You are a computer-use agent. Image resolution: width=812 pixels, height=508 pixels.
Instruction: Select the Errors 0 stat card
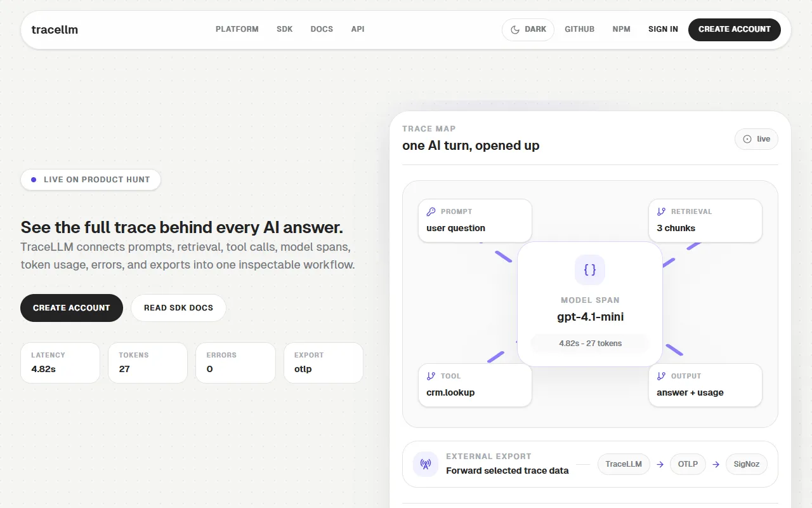click(235, 363)
